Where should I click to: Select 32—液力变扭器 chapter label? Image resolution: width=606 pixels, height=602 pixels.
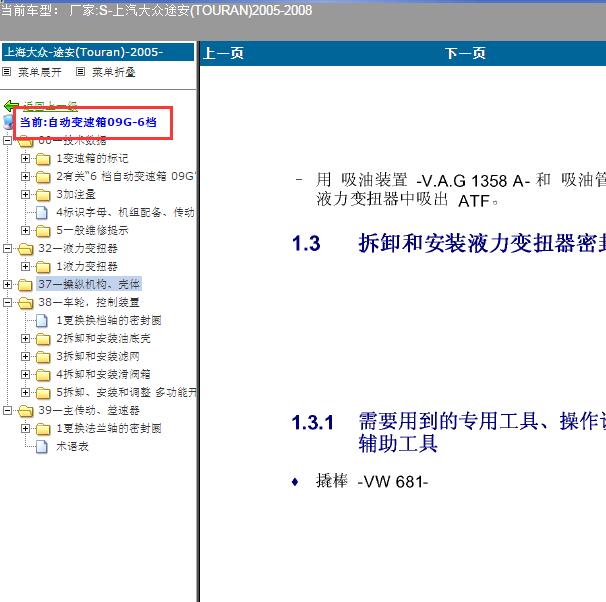click(78, 248)
